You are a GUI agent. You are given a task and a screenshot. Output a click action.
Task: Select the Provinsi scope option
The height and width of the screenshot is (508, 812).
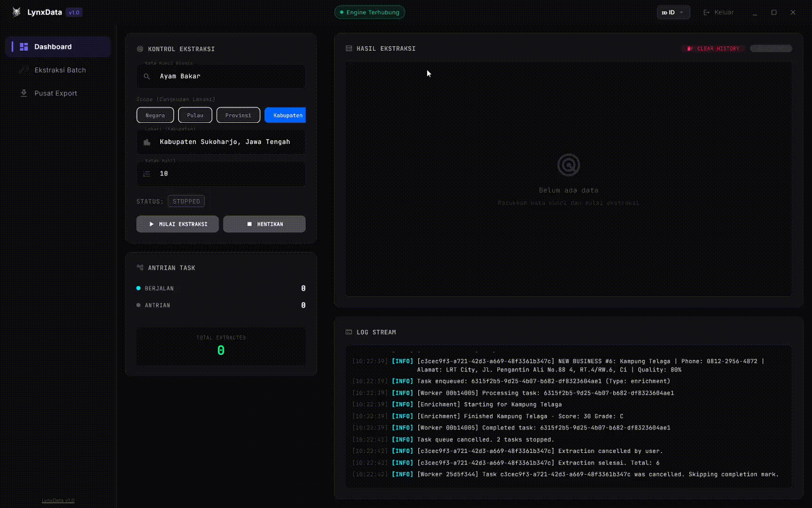click(238, 115)
